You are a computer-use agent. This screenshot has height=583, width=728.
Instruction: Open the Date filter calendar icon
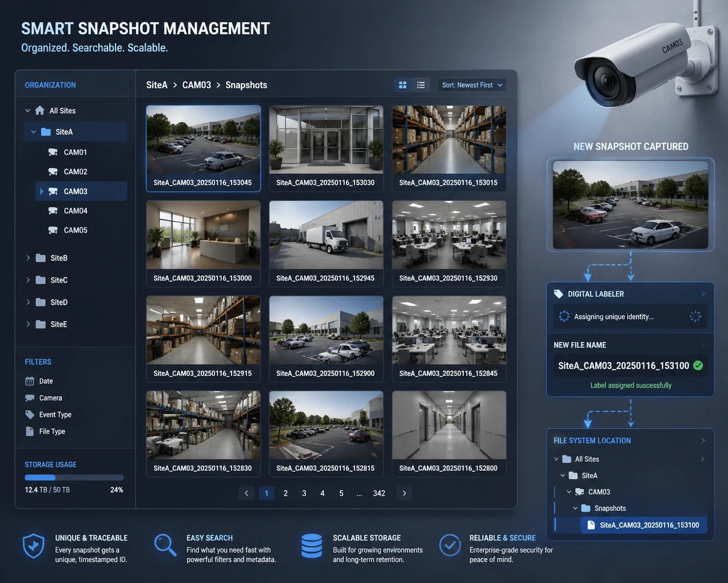point(30,381)
